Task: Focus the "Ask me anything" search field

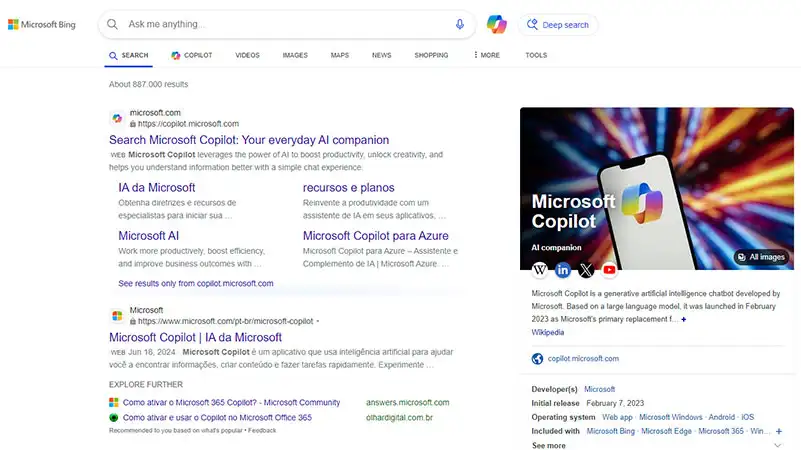Action: tap(280, 24)
